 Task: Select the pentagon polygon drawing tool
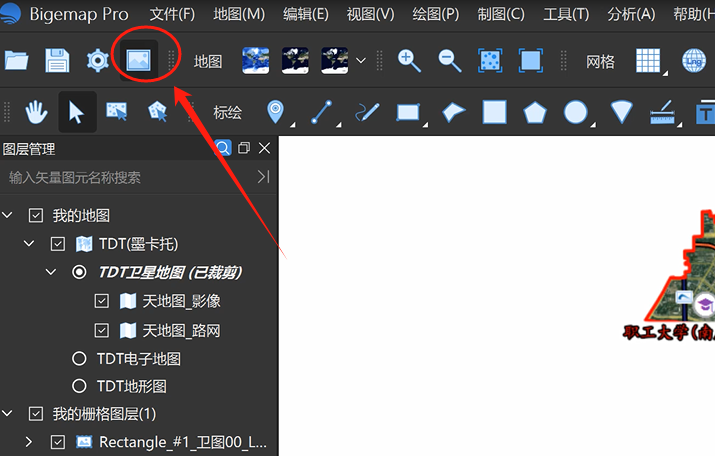coord(535,113)
